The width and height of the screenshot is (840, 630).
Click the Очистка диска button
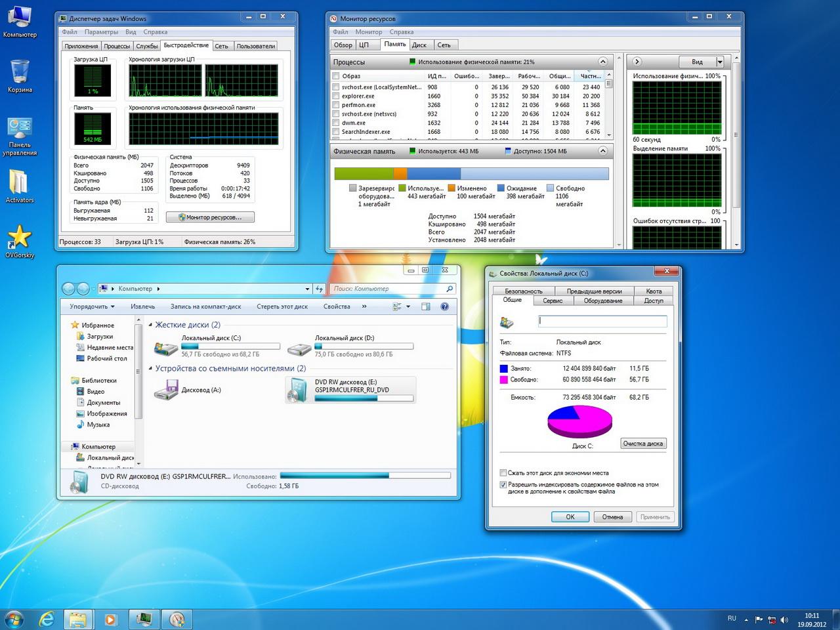click(643, 444)
